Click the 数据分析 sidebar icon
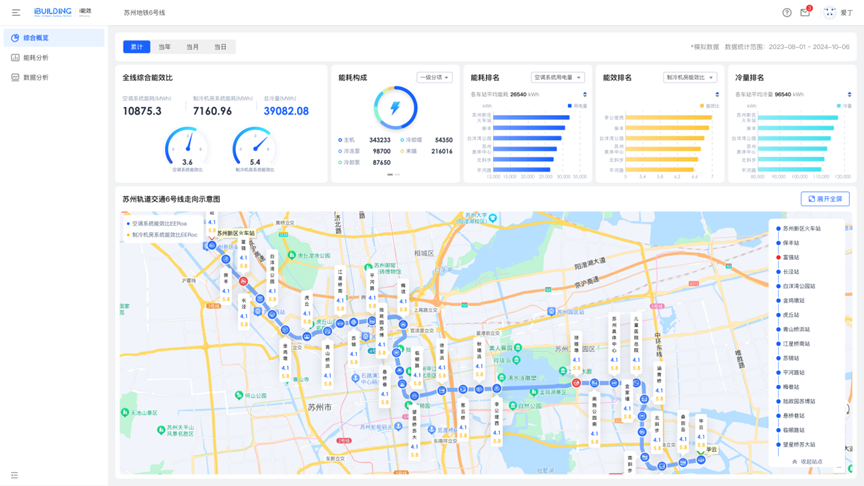Screen dimensions: 864x486 [15, 77]
